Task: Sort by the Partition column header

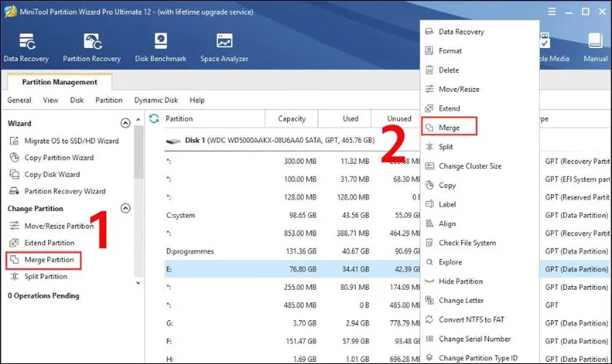Action: click(214, 119)
